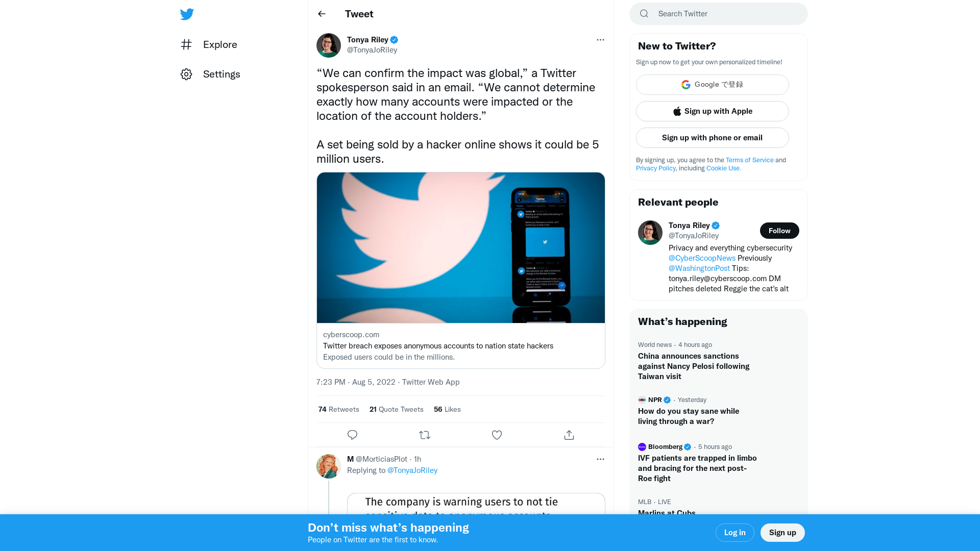View Tonya Riley's profile picture
Image resolution: width=980 pixels, height=551 pixels.
pyautogui.click(x=328, y=45)
